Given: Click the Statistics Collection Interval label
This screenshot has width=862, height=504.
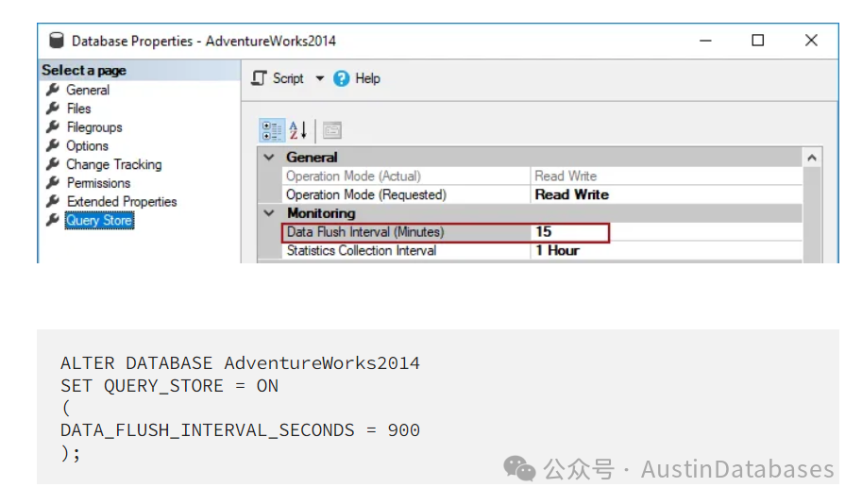Looking at the screenshot, I should [362, 251].
